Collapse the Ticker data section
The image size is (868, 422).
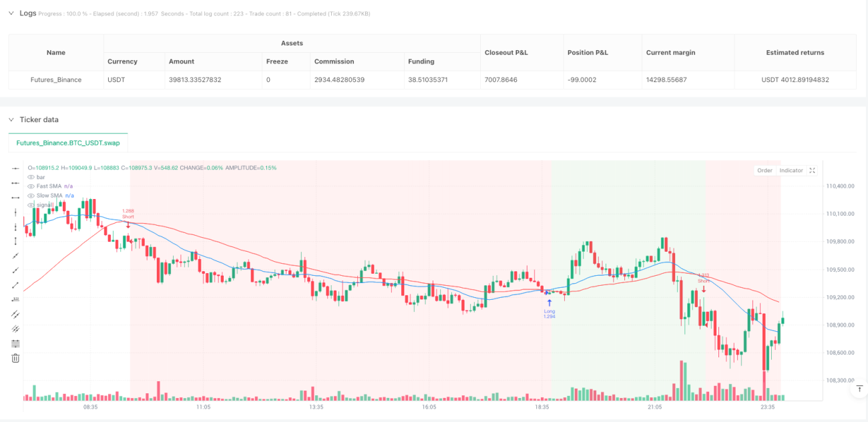coord(11,120)
